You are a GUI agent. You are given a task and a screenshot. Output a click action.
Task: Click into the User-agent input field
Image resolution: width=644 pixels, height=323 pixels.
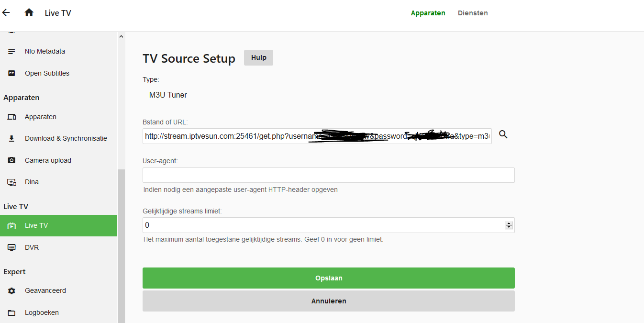click(x=328, y=175)
